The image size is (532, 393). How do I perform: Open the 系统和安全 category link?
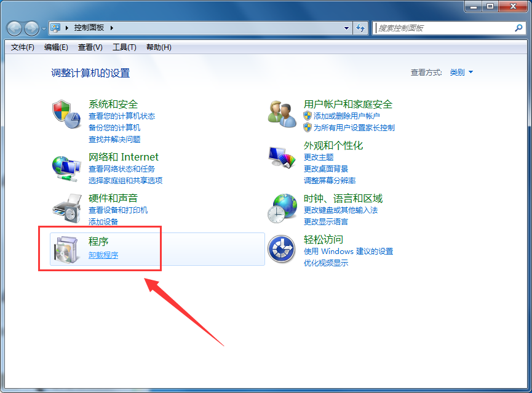[113, 104]
